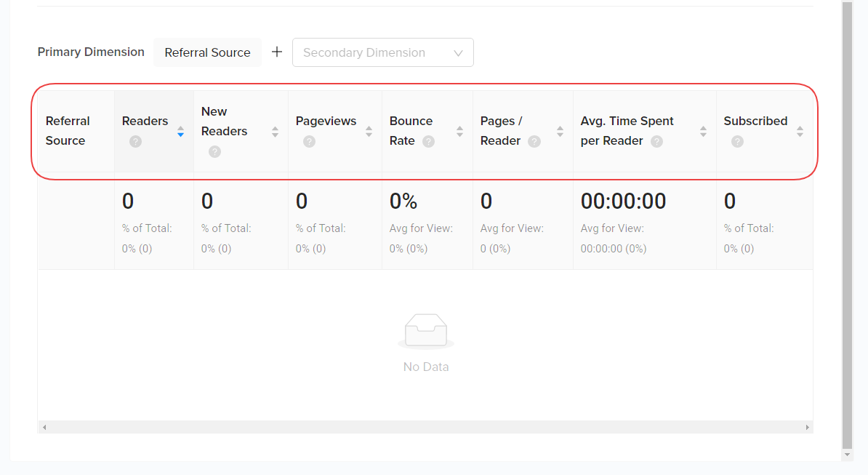Click the Pageviews help question-mark icon

pos(309,142)
